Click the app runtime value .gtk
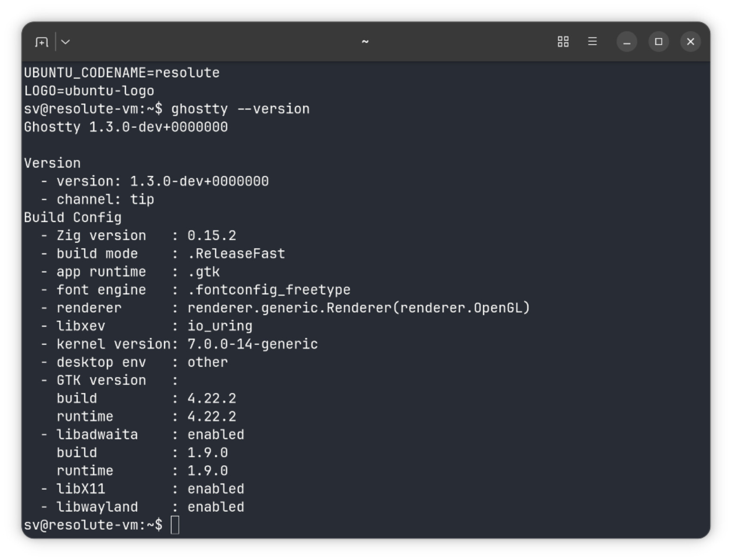The height and width of the screenshot is (560, 732). tap(204, 272)
